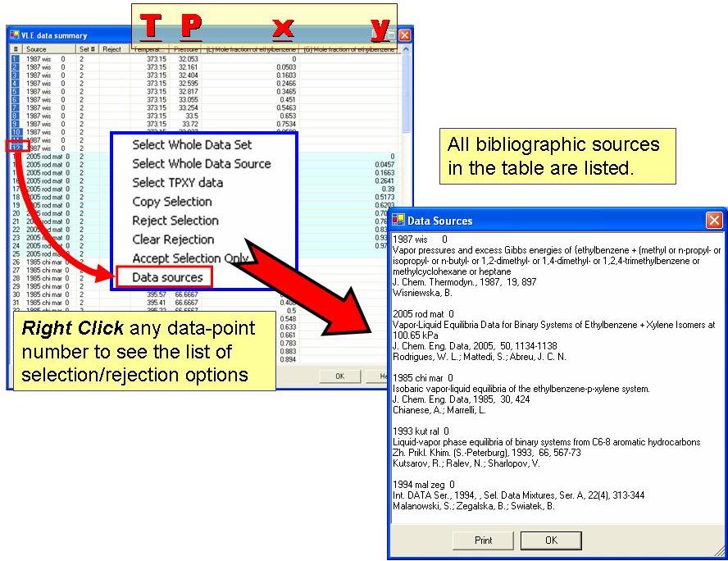The height and width of the screenshot is (561, 728).
Task: Select data-point row number 1
Action: pos(15,59)
